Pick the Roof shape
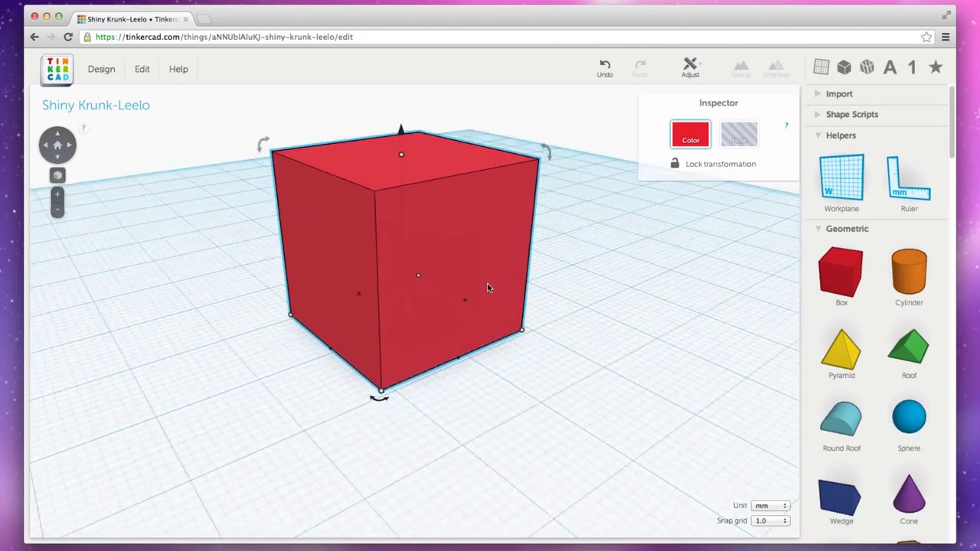 909,354
